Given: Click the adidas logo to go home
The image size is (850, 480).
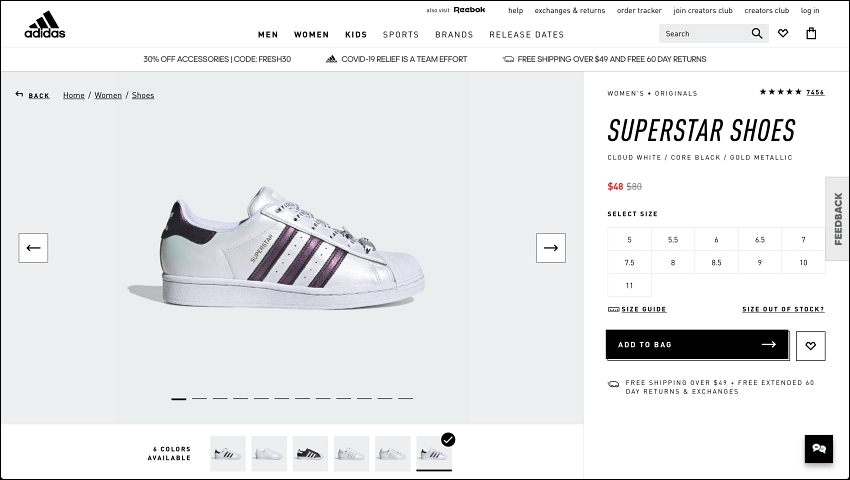Looking at the screenshot, I should click(x=44, y=25).
